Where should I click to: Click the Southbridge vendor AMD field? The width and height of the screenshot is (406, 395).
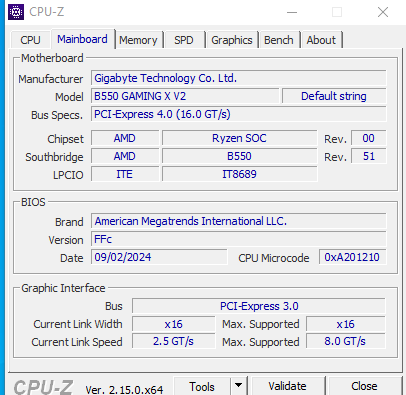(x=125, y=156)
